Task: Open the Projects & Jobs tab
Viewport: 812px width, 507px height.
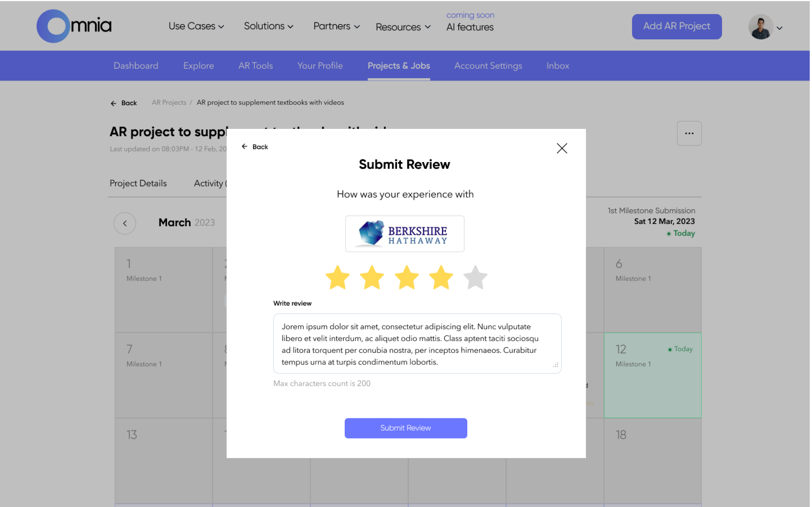Action: tap(399, 66)
